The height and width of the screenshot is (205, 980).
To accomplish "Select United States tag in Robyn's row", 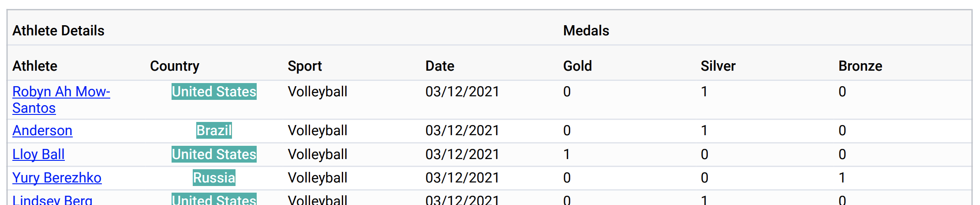I will pyautogui.click(x=214, y=91).
